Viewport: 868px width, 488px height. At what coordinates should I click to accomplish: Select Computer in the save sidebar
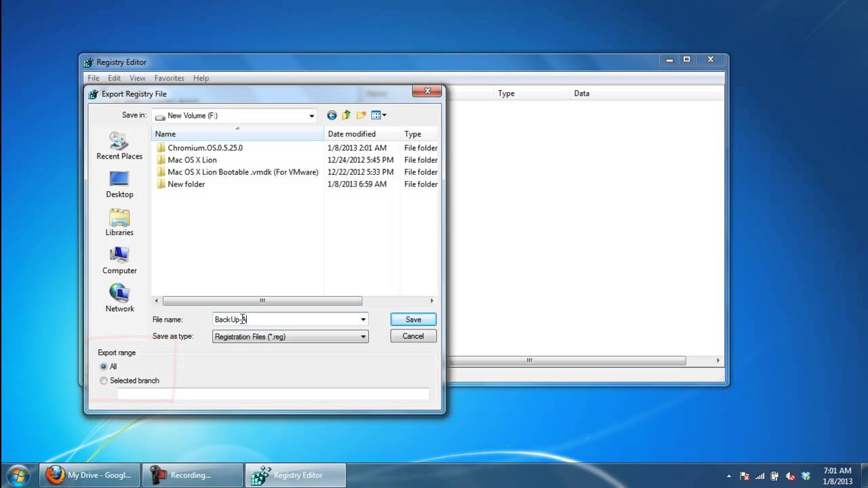[x=119, y=260]
